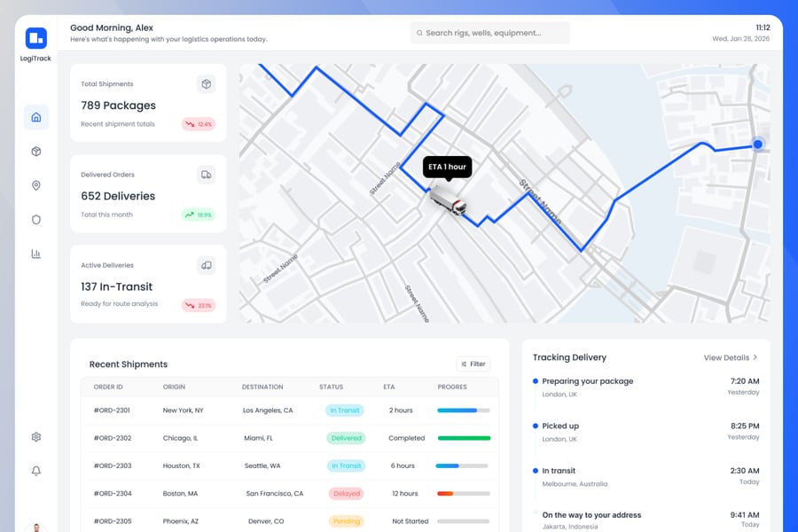
Task: Expand View Details for Tracking Delivery
Action: [x=731, y=357]
